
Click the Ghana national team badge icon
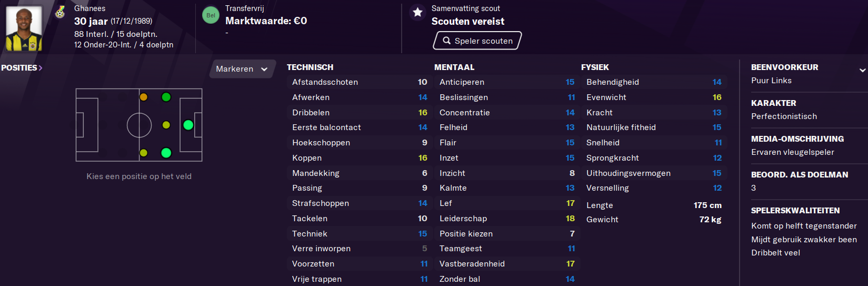click(60, 12)
